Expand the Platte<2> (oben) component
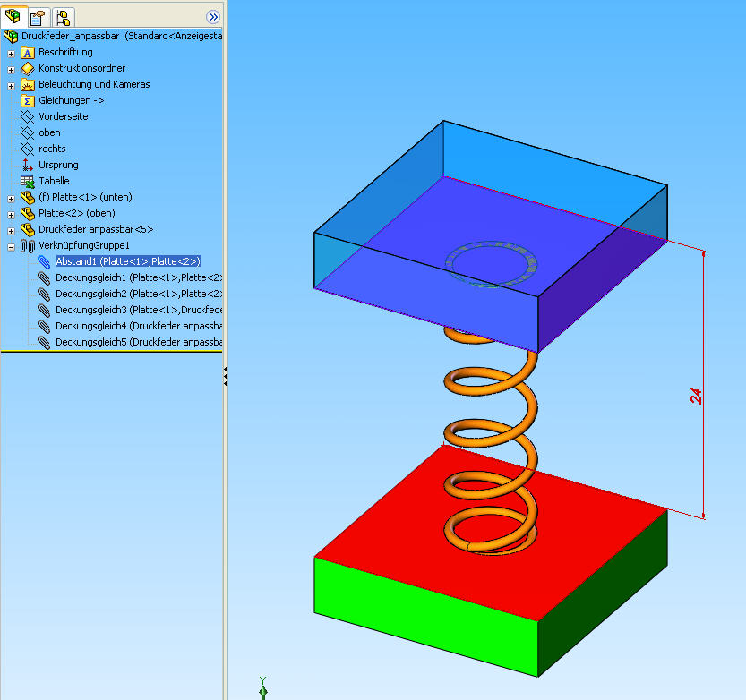The image size is (746, 700). [x=11, y=215]
